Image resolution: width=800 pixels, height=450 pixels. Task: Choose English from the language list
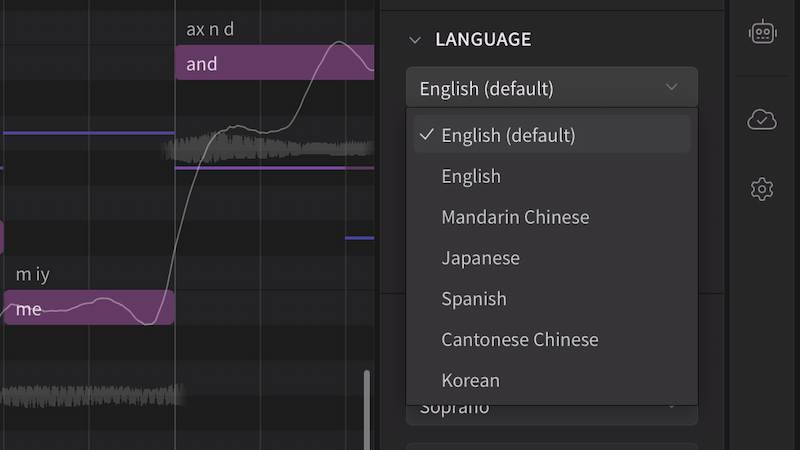pyautogui.click(x=471, y=176)
